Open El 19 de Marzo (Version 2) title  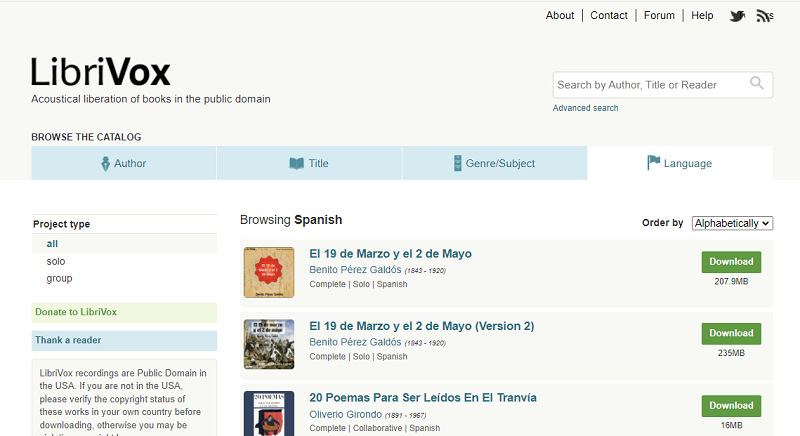[421, 326]
